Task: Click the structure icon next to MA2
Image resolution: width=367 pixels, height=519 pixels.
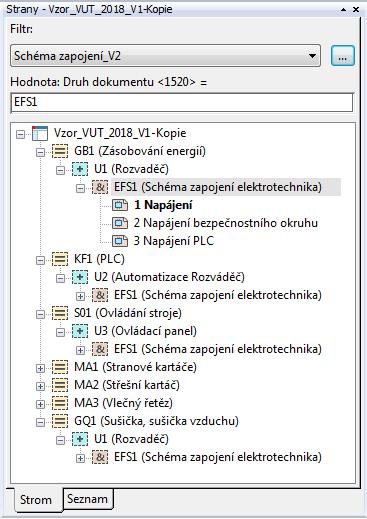Action: [60, 385]
